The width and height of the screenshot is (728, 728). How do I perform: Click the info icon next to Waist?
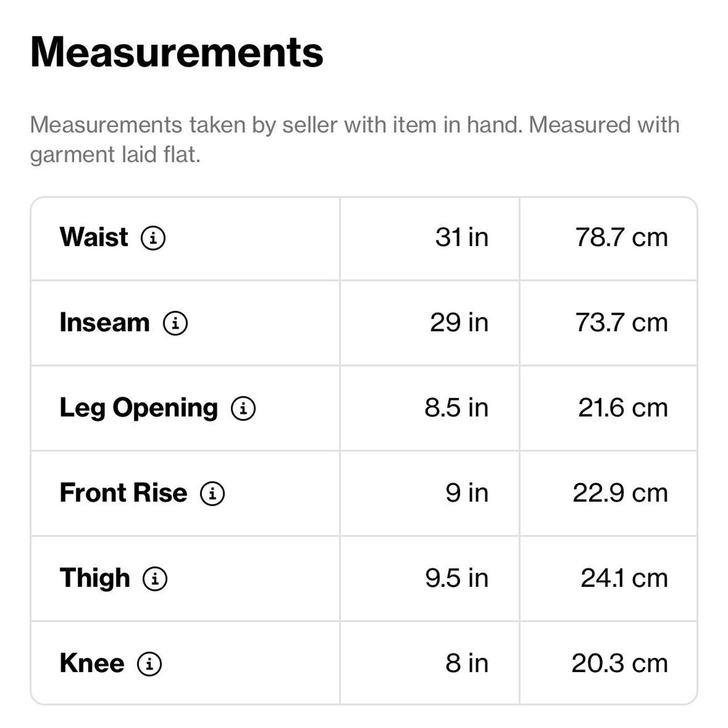point(153,238)
